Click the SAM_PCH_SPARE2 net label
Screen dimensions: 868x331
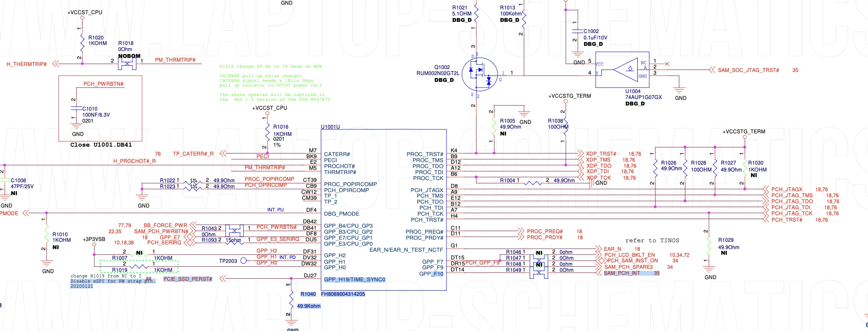click(x=628, y=267)
